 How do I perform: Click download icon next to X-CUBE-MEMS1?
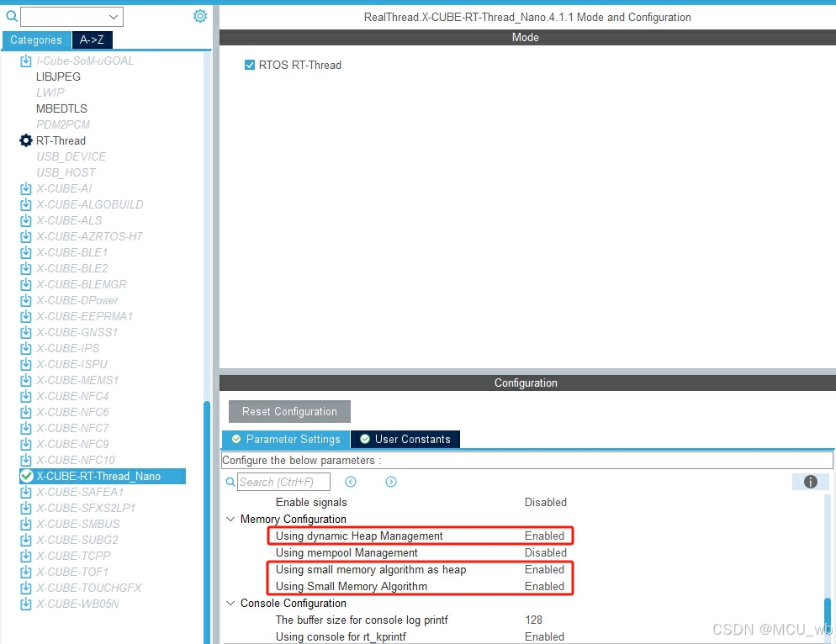click(x=25, y=381)
